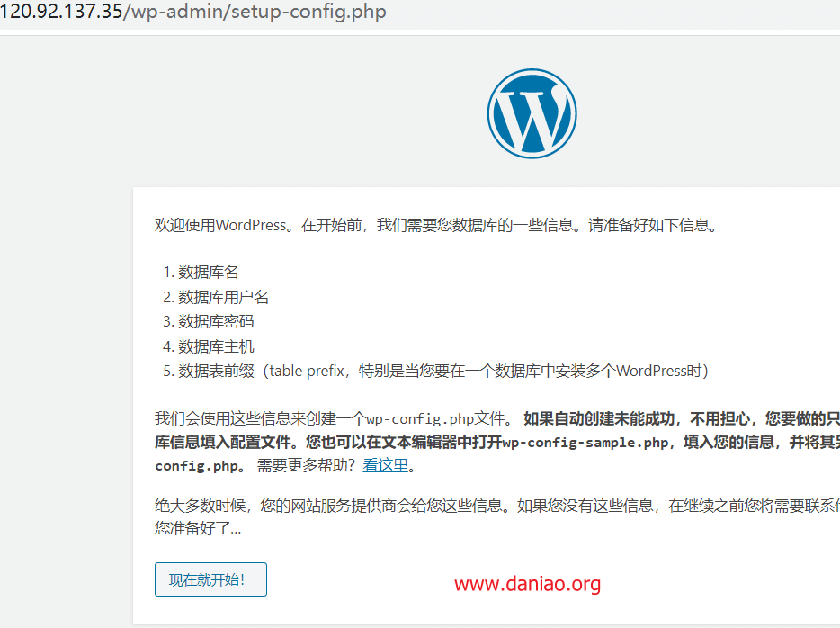Click the 现在就开始! button
The width and height of the screenshot is (840, 628).
pyautogui.click(x=210, y=579)
